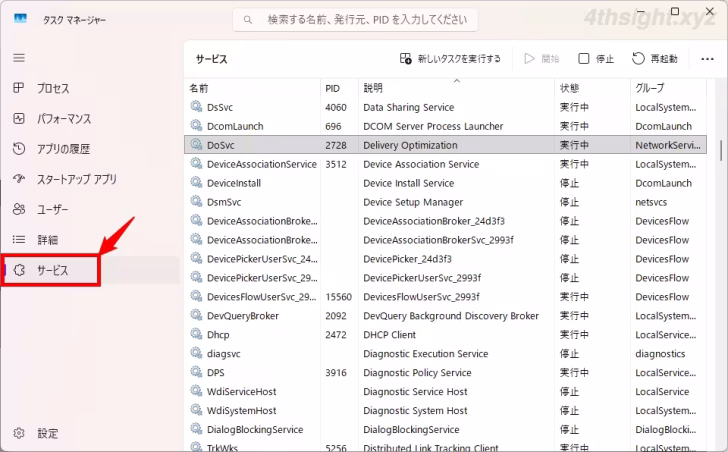Select DeviceAssociationBroker_24d3f3 description

pyautogui.click(x=434, y=221)
